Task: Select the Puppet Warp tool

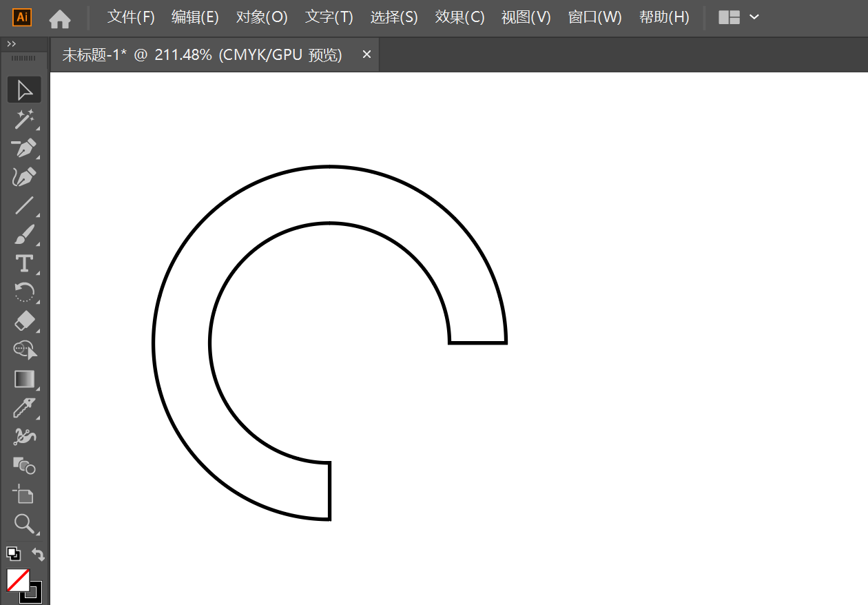Action: (24, 437)
